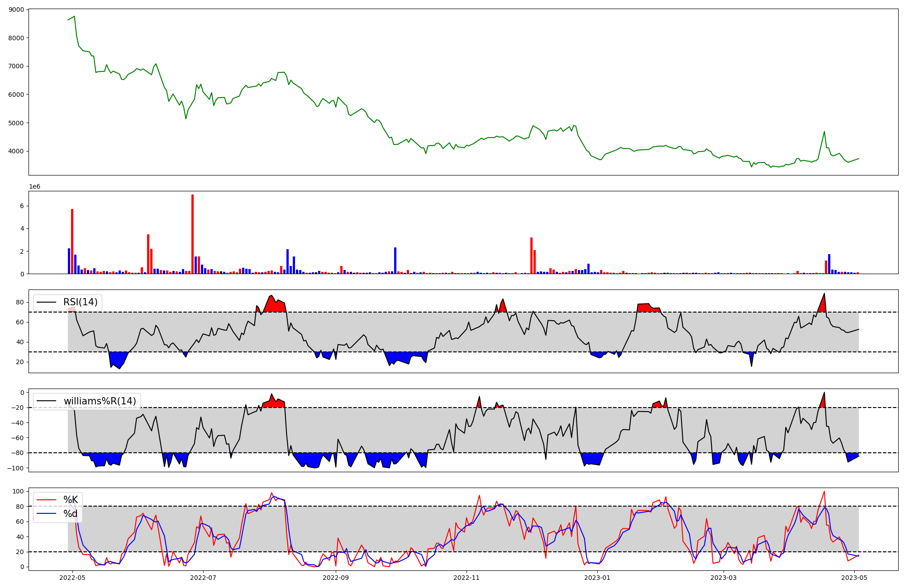Click the 2022-09 x-axis date label
Viewport: 905px width, 588px height.
coord(336,578)
